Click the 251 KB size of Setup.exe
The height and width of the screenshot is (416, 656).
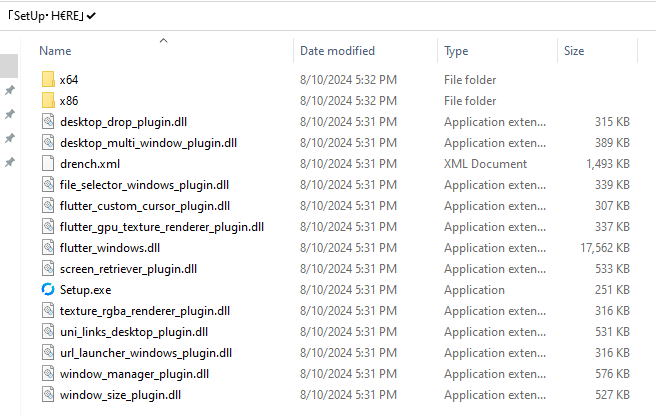[612, 290]
